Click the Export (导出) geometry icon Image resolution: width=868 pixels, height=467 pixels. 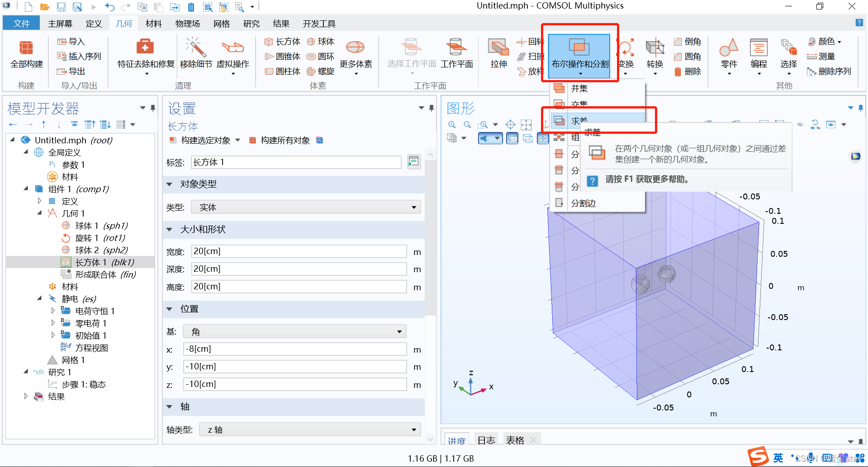pyautogui.click(x=71, y=71)
